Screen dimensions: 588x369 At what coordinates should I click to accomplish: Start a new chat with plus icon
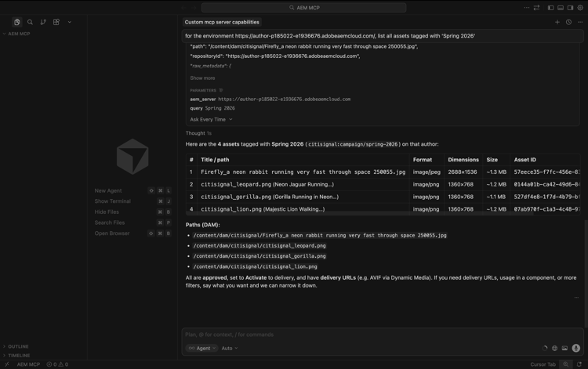(557, 22)
